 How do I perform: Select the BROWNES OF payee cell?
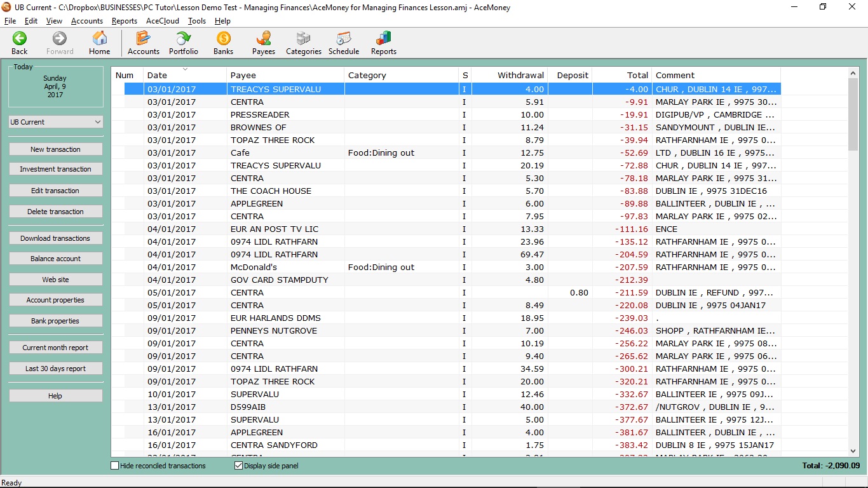[x=285, y=127]
